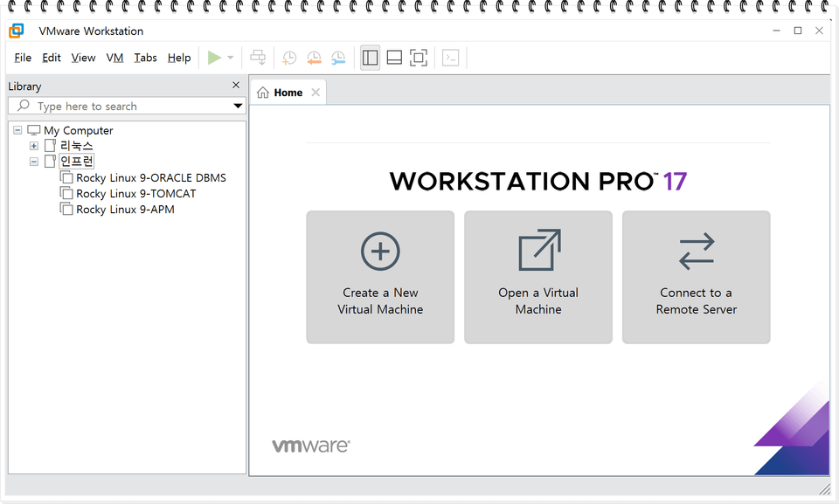This screenshot has height=504, width=839.
Task: Open the power options dropdown arrow
Action: 229,58
